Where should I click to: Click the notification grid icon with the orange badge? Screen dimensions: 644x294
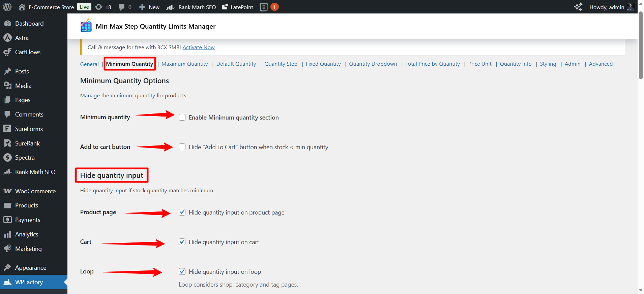click(x=264, y=7)
